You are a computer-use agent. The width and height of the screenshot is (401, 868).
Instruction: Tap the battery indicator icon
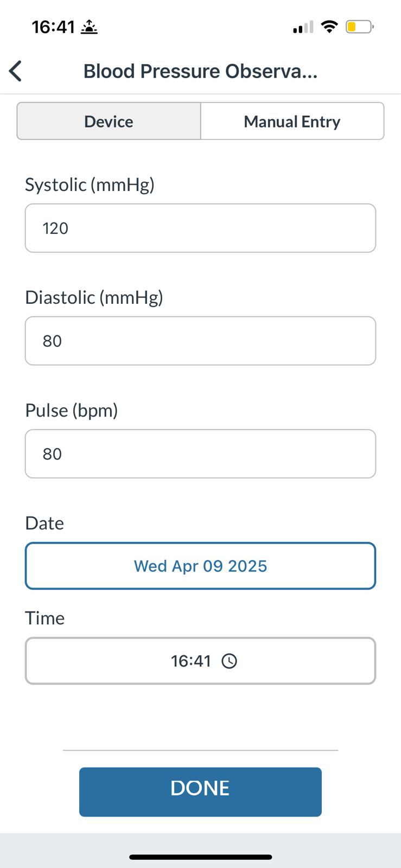pos(359,27)
